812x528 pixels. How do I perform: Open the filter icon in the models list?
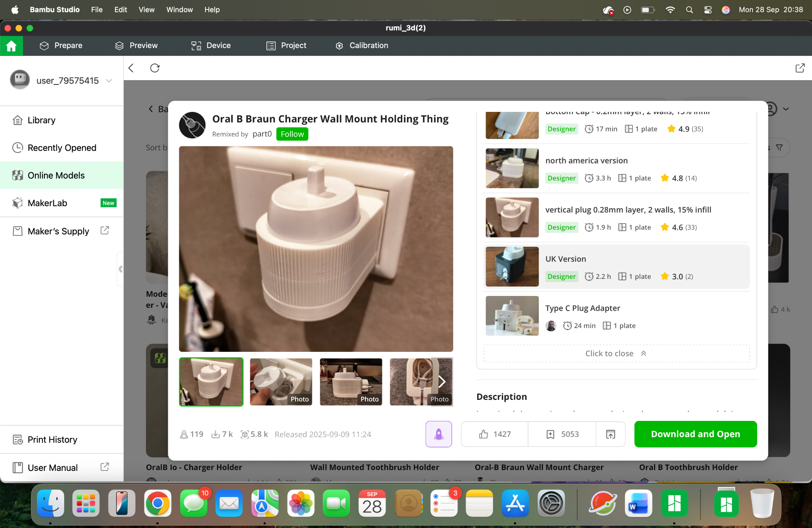pyautogui.click(x=779, y=148)
